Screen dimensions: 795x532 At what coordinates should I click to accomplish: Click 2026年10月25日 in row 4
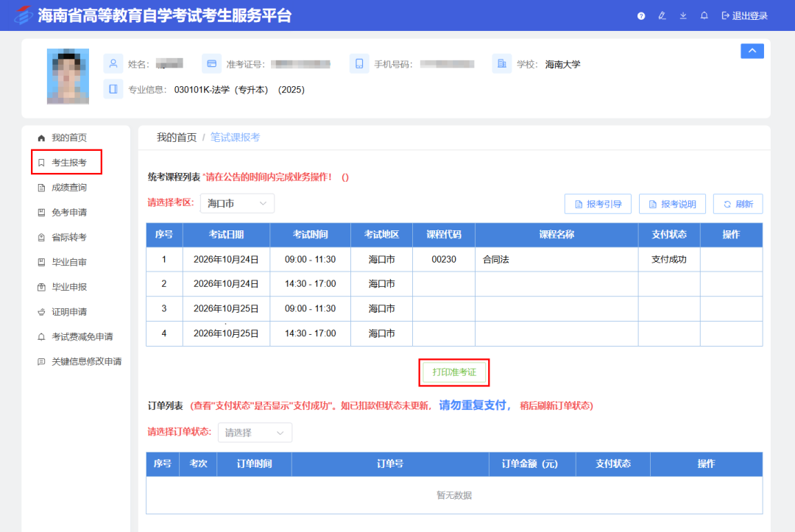coord(226,333)
